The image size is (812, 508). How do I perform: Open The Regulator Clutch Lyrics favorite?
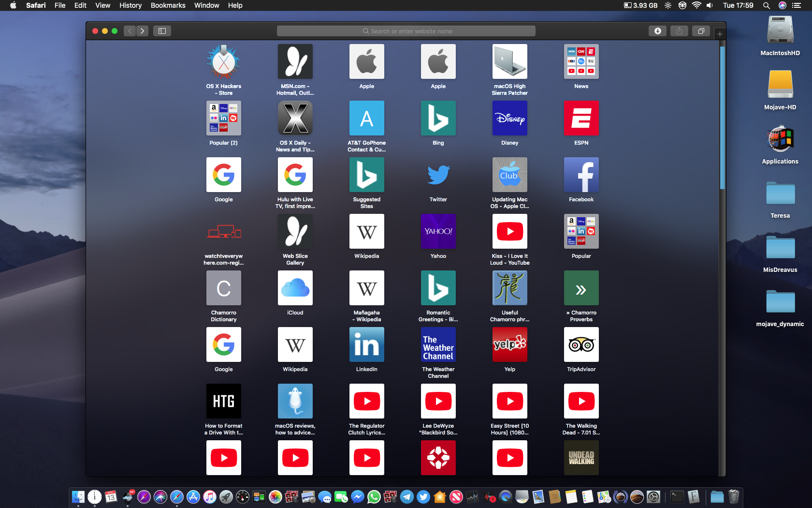367,401
